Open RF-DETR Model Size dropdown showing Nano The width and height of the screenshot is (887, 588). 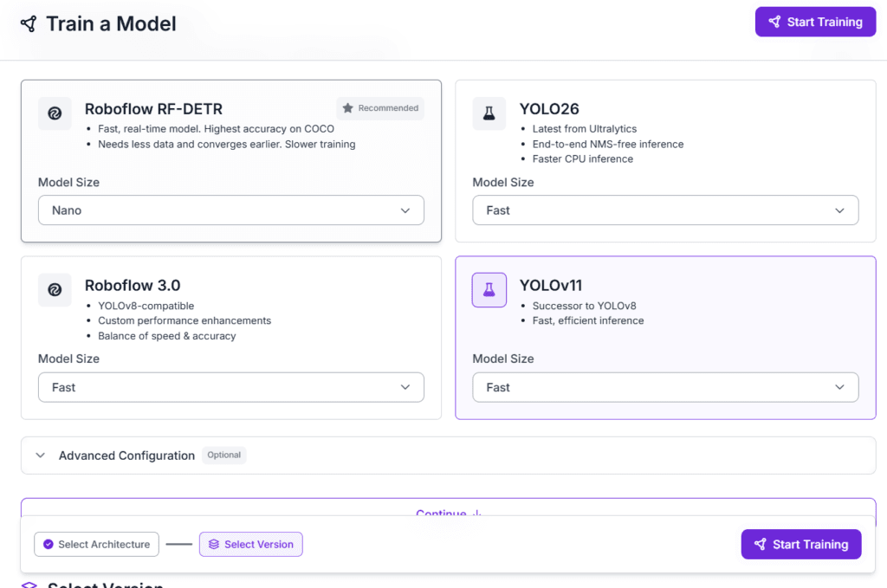pyautogui.click(x=230, y=210)
